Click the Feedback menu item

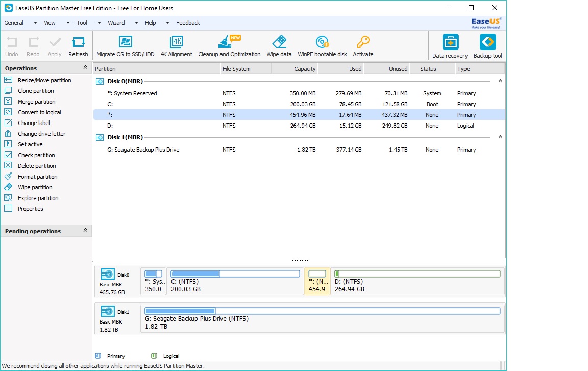188,23
